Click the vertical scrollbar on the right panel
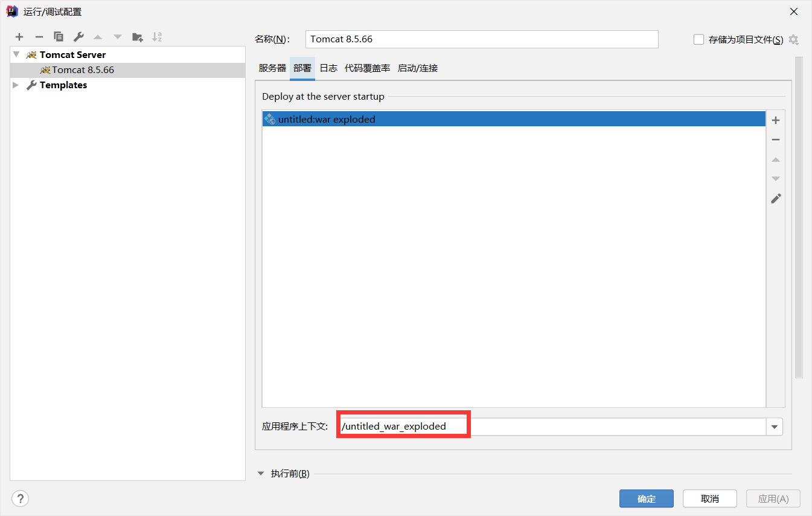 (x=799, y=218)
